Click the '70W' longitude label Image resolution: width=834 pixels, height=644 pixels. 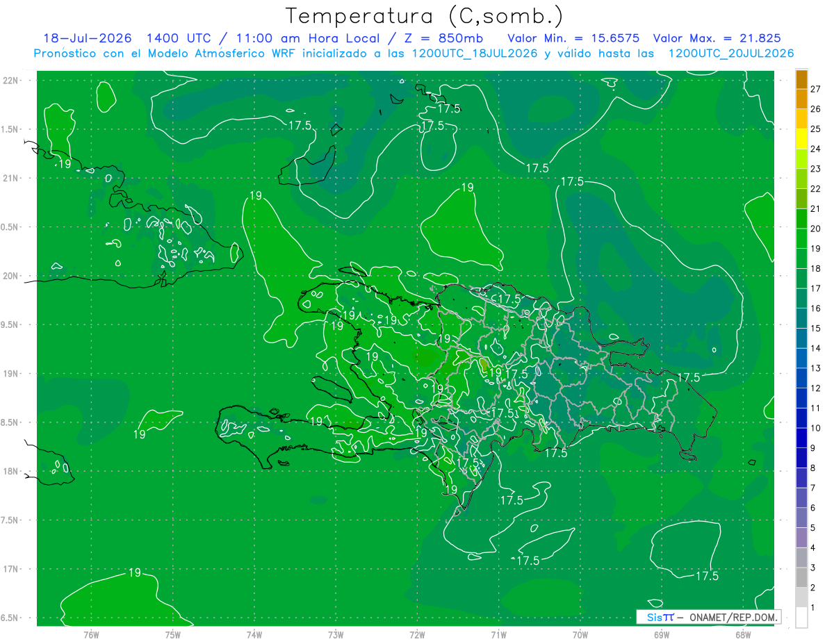tap(580, 634)
